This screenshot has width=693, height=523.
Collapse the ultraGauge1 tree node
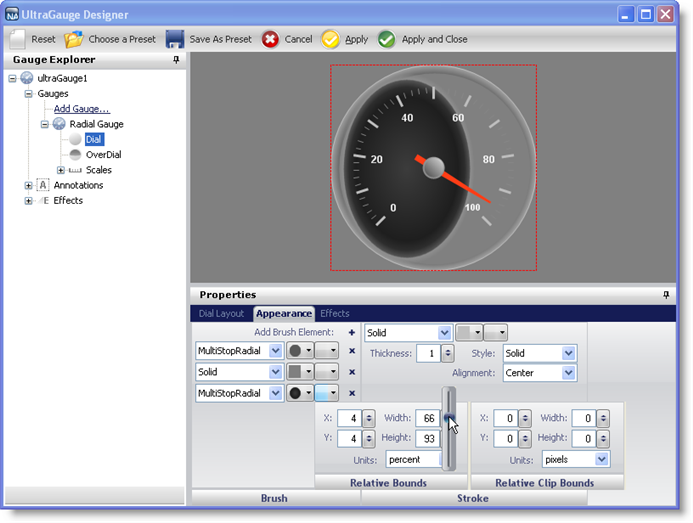pyautogui.click(x=12, y=79)
